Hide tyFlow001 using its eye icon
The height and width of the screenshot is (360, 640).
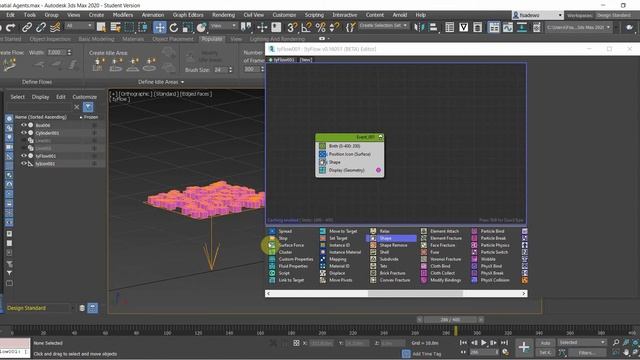(24, 156)
